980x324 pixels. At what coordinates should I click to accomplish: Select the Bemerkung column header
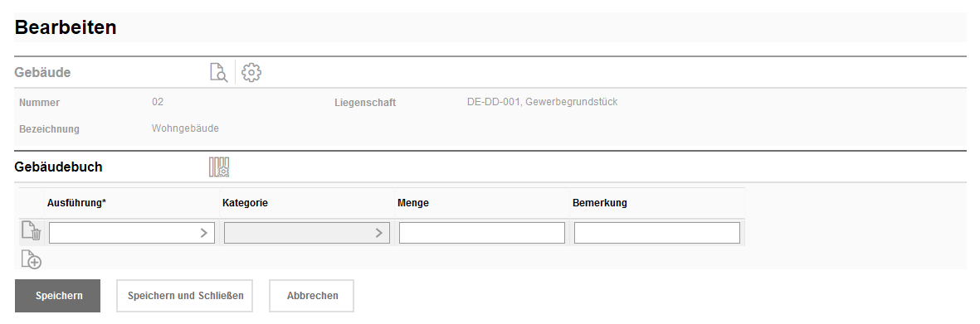click(600, 203)
